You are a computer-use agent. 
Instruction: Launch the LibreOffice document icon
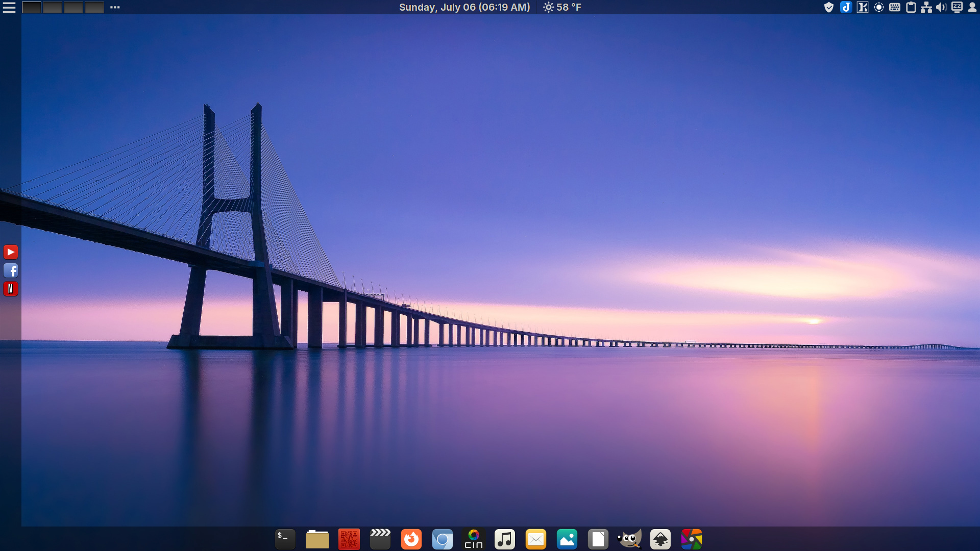[x=598, y=539]
